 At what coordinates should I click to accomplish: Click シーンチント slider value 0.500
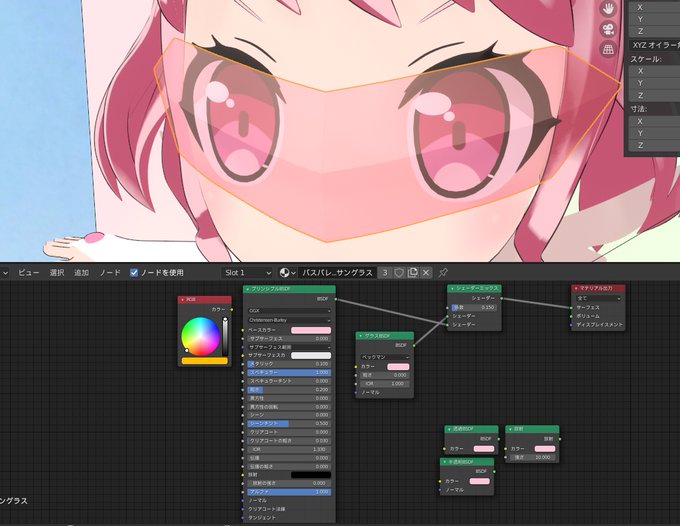(x=289, y=424)
